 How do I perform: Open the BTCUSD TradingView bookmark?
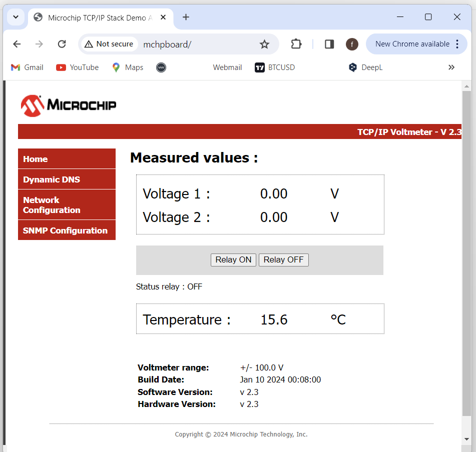click(275, 67)
